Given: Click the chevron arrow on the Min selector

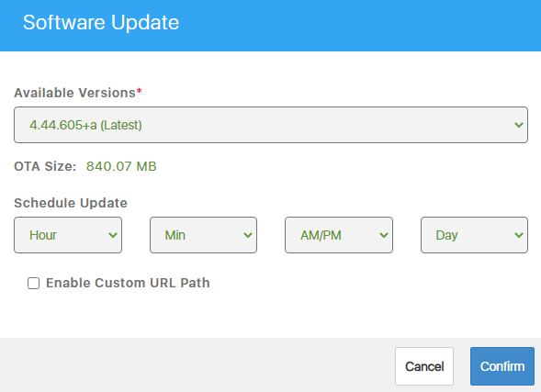Looking at the screenshot, I should point(248,236).
